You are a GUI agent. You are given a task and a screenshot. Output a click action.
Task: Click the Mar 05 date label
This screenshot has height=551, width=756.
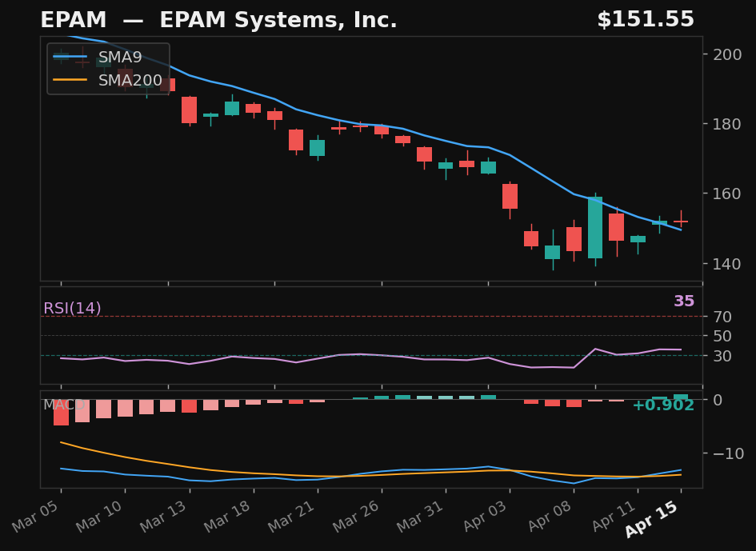coord(35,516)
